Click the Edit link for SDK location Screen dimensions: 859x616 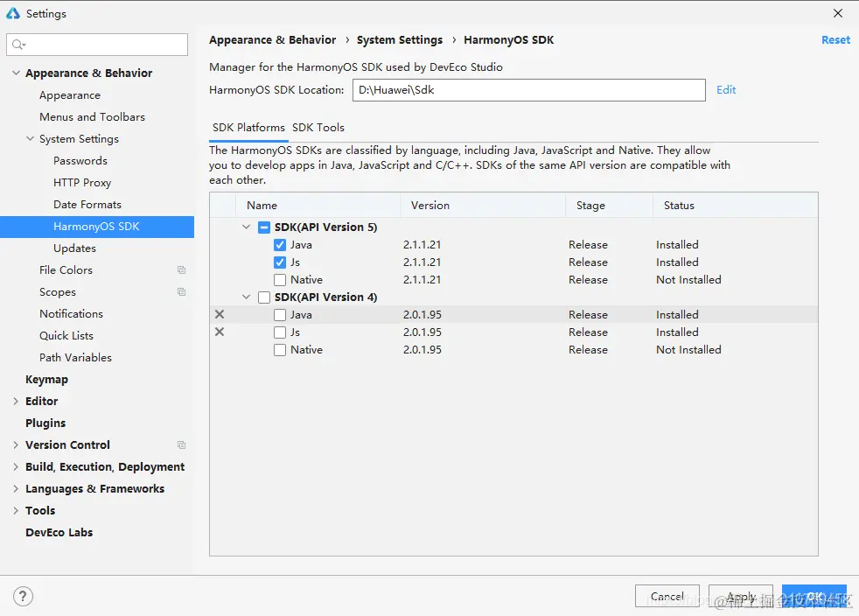[x=726, y=90]
